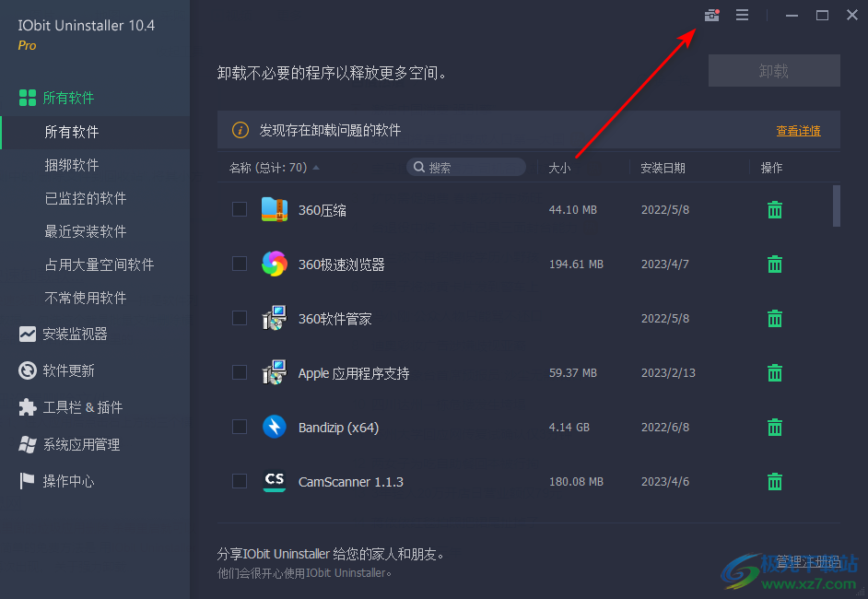Focus the 搜索 search field
The width and height of the screenshot is (868, 599).
point(466,167)
